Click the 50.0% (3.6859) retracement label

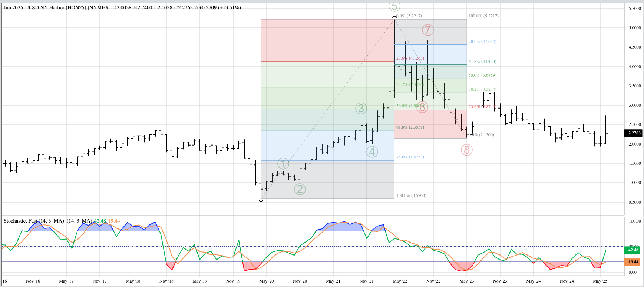(482, 75)
